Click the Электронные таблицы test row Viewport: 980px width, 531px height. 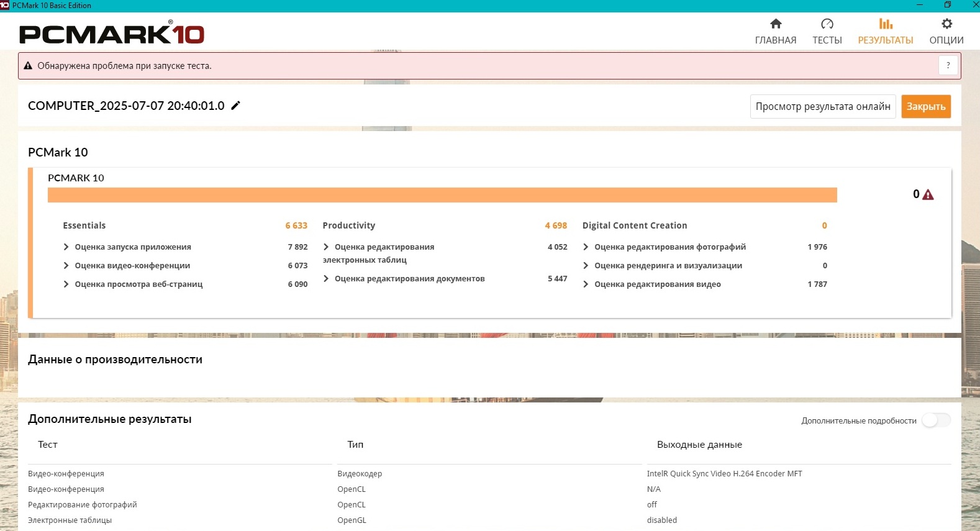coord(70,520)
